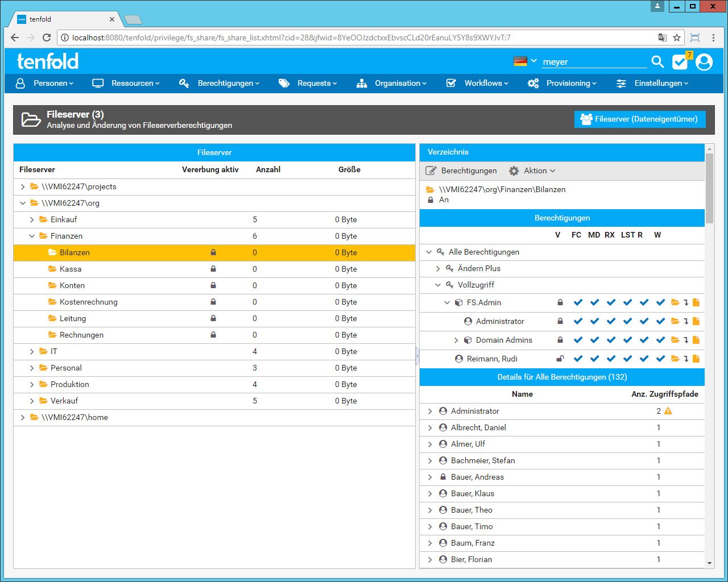728x582 pixels.
Task: Click the browser address bar URL
Action: click(x=291, y=38)
